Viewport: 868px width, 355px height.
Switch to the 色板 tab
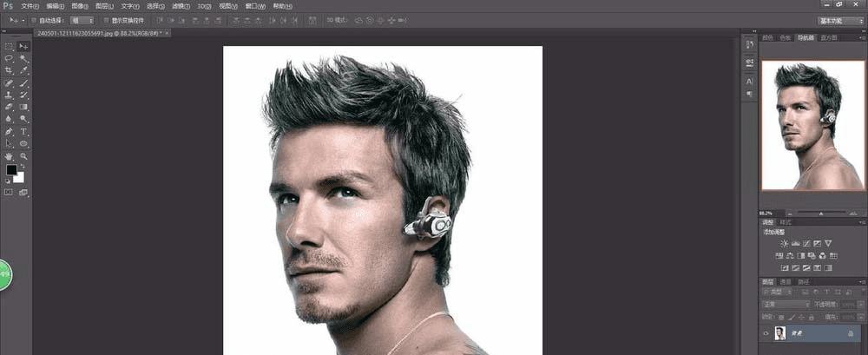point(785,37)
